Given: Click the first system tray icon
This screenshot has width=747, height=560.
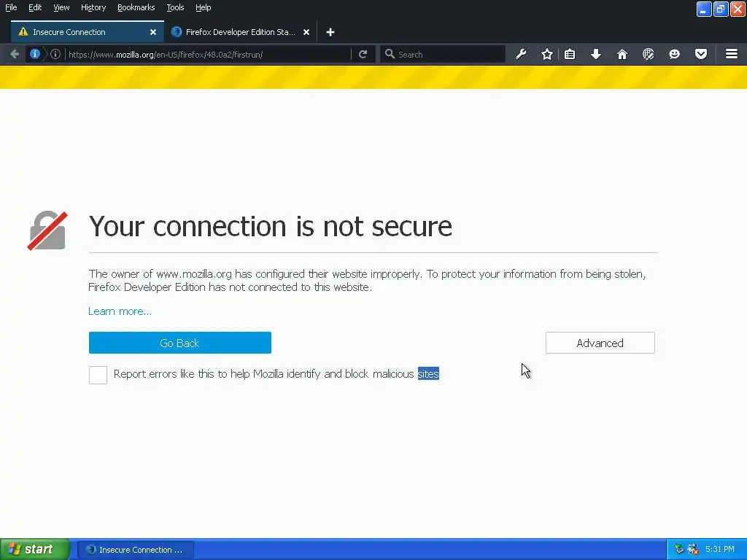Looking at the screenshot, I should click(x=679, y=550).
